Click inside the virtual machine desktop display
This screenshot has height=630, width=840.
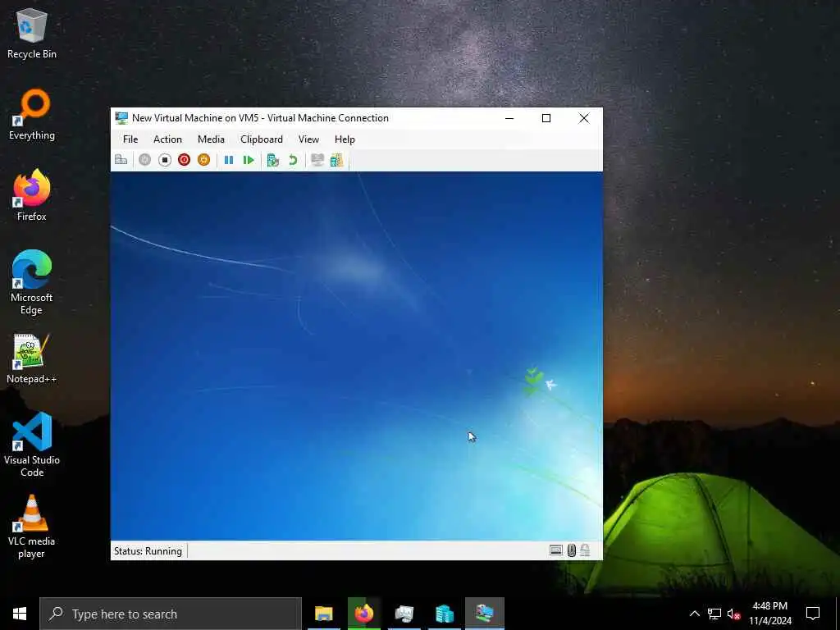click(356, 356)
